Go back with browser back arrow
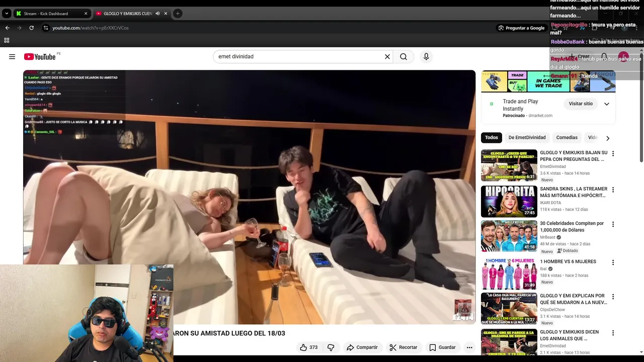Screen dimensions: 644x362 coord(7,28)
